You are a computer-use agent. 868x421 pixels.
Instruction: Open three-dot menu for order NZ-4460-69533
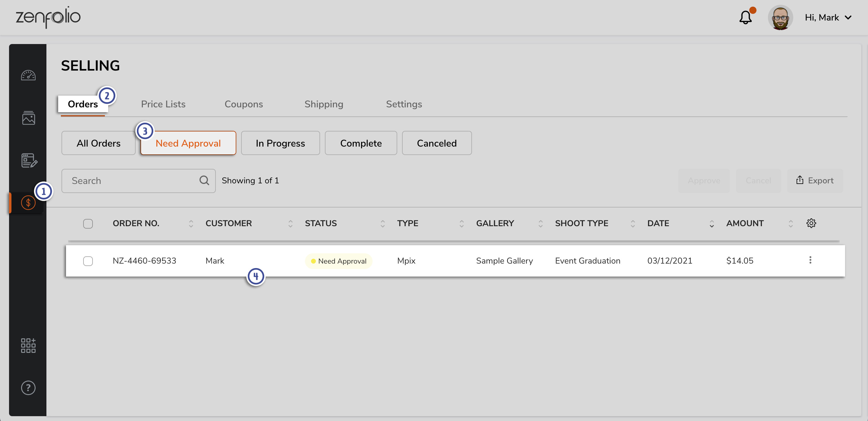coord(810,260)
